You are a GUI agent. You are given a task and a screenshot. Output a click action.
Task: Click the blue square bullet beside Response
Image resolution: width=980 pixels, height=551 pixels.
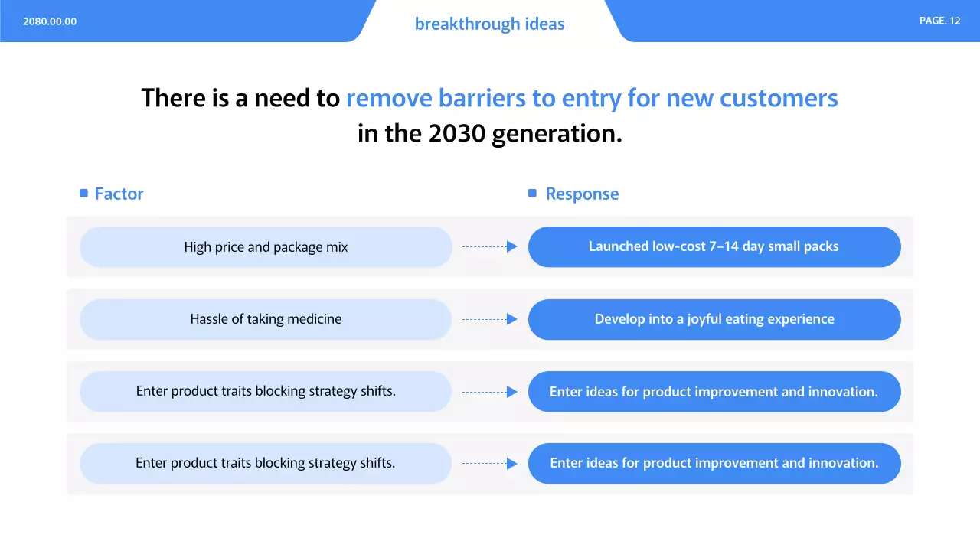tap(532, 194)
